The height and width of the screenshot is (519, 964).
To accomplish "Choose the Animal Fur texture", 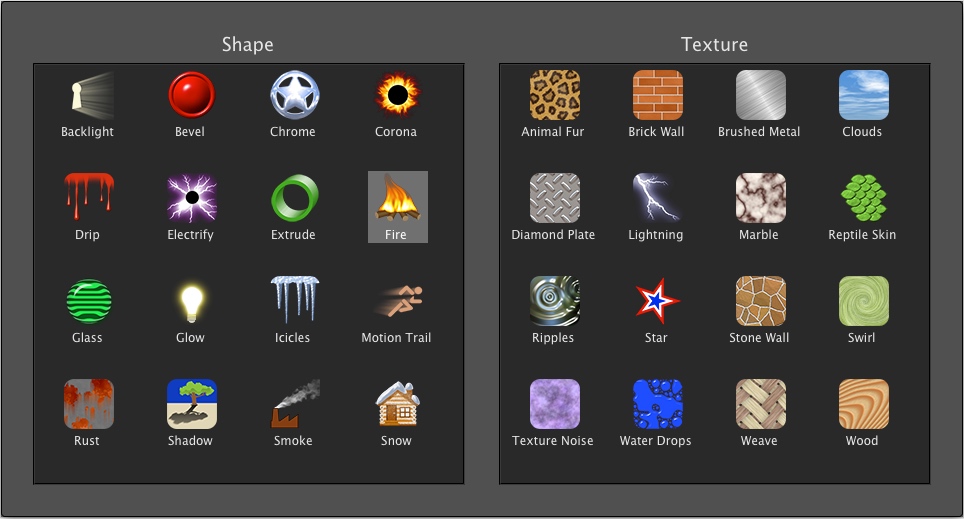I will click(555, 95).
